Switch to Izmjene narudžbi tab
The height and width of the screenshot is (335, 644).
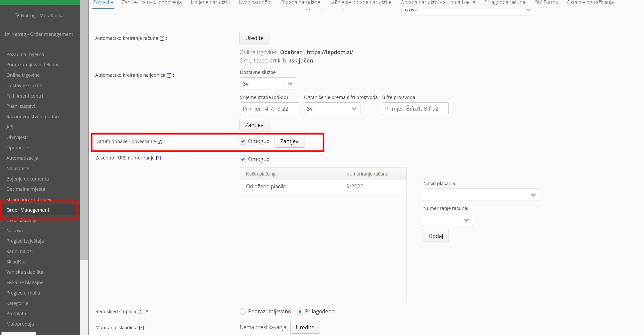point(210,3)
